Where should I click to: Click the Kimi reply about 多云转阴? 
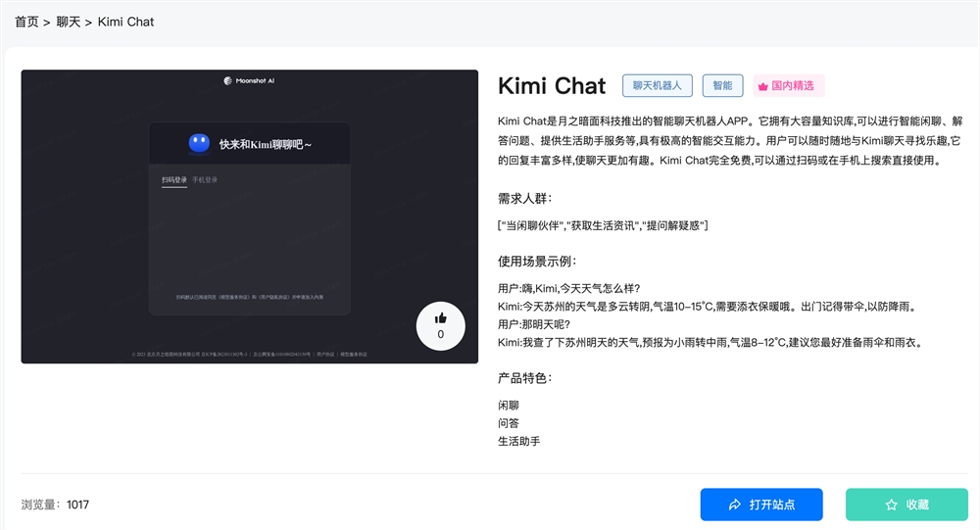tap(709, 307)
